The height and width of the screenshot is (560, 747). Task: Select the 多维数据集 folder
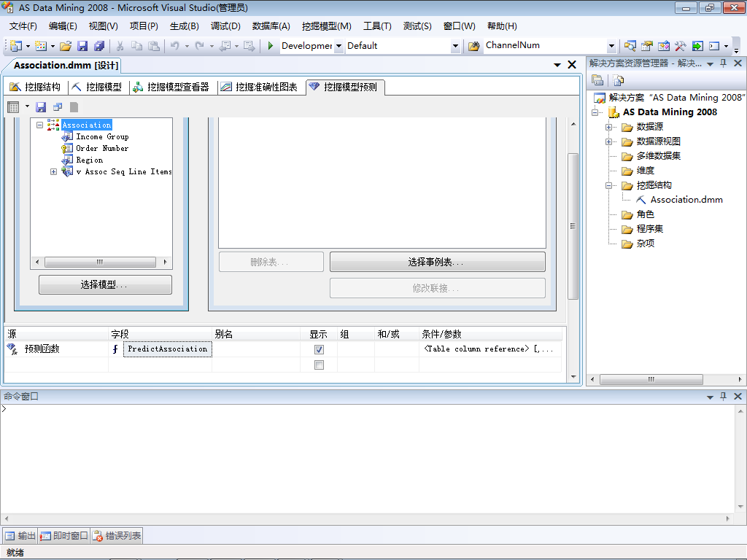point(659,156)
